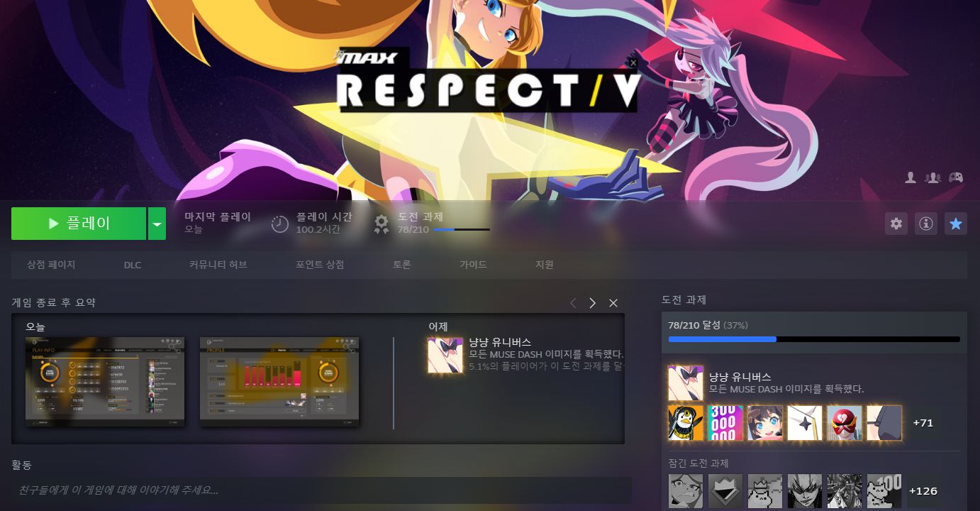
Task: Click the single friend icon on banner
Action: pyautogui.click(x=911, y=177)
